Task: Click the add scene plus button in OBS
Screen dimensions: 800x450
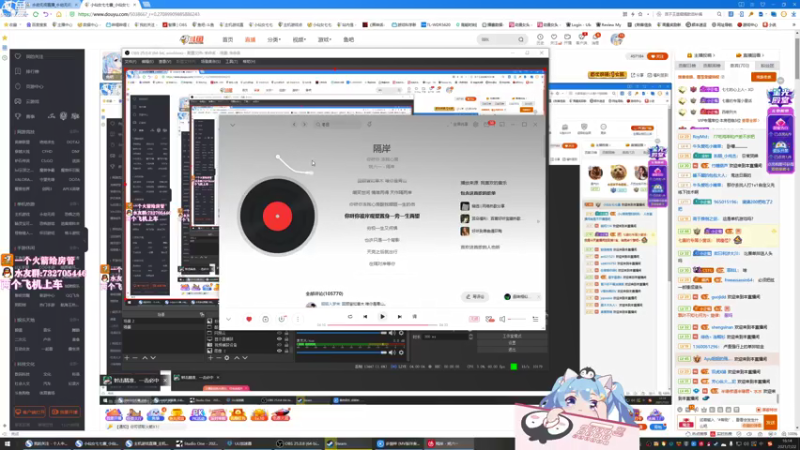Action: (x=127, y=358)
